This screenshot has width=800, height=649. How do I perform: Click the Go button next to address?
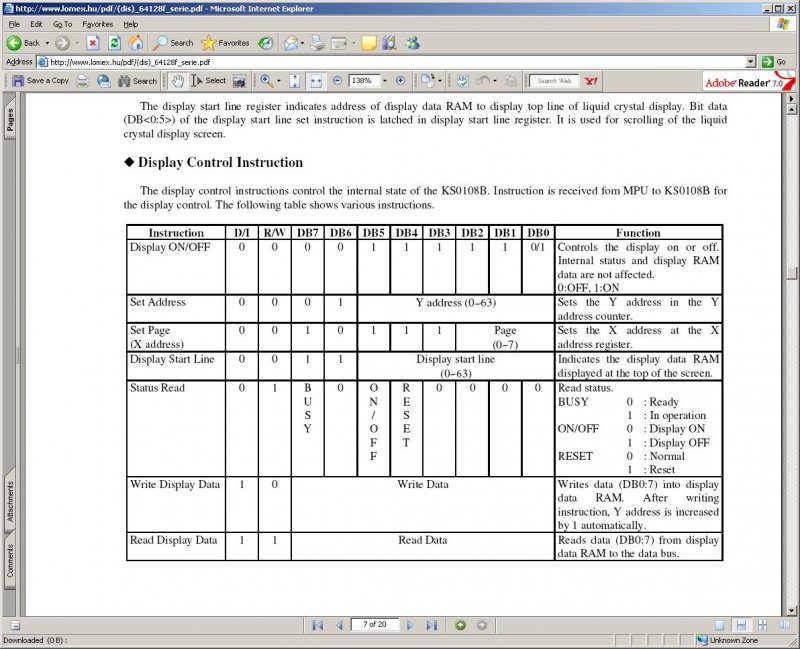pyautogui.click(x=774, y=62)
